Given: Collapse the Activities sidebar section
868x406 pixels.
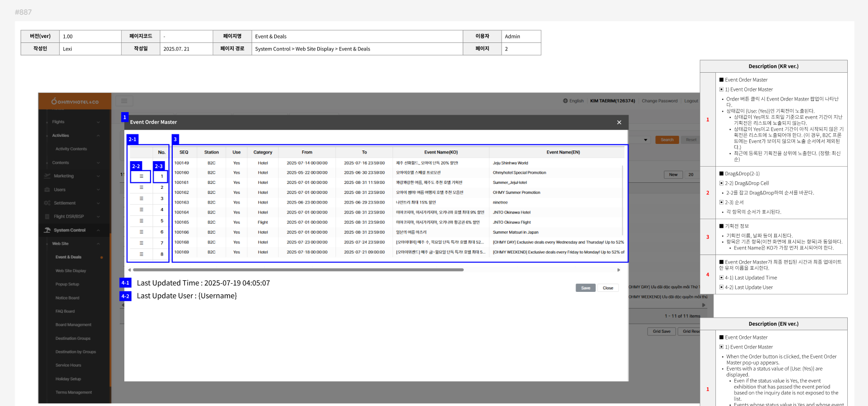Looking at the screenshot, I should point(98,136).
